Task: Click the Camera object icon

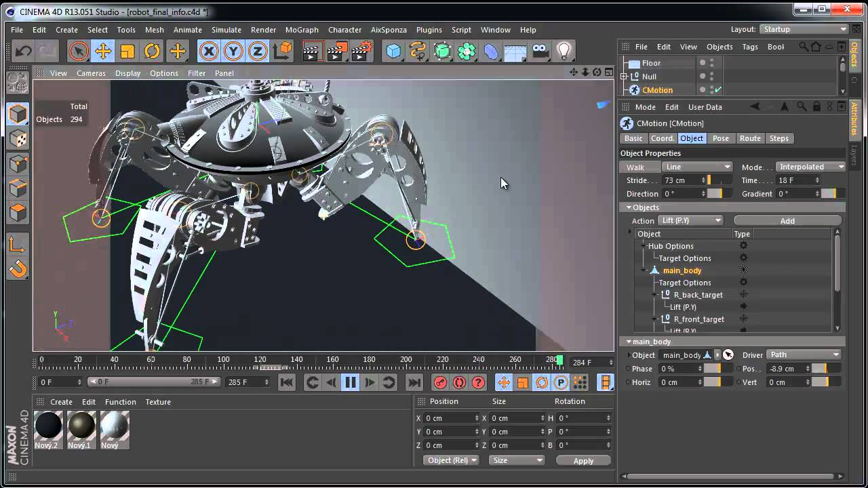Action: [x=540, y=51]
